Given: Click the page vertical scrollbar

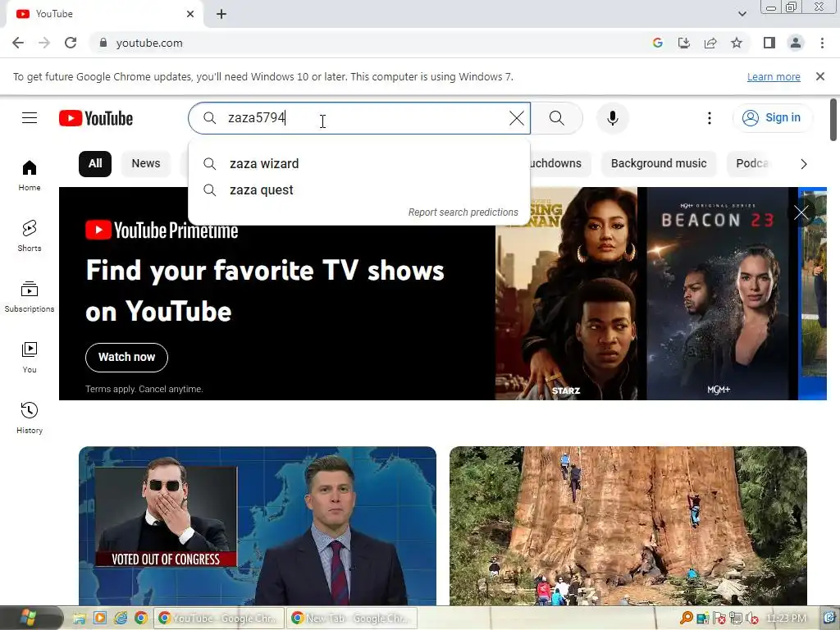Looking at the screenshot, I should tap(833, 120).
